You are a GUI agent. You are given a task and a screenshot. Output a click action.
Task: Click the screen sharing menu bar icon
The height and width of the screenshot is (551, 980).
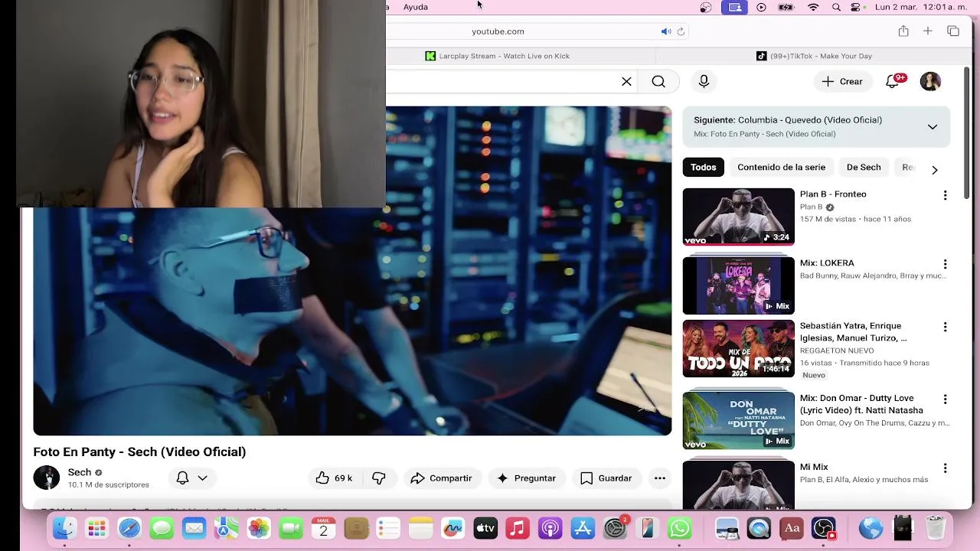point(735,7)
